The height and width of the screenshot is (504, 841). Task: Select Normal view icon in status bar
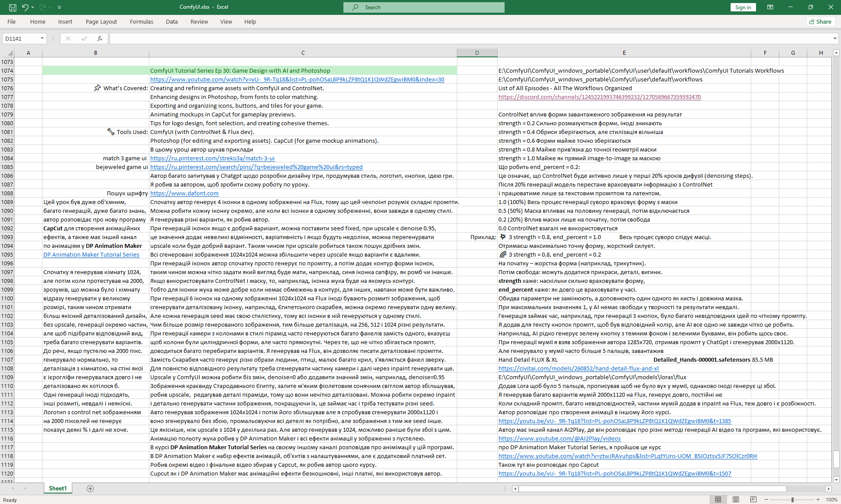click(718, 500)
